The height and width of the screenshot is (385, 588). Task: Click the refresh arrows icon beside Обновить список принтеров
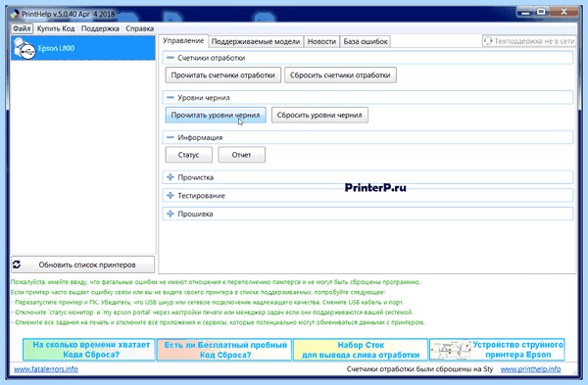[x=17, y=265]
